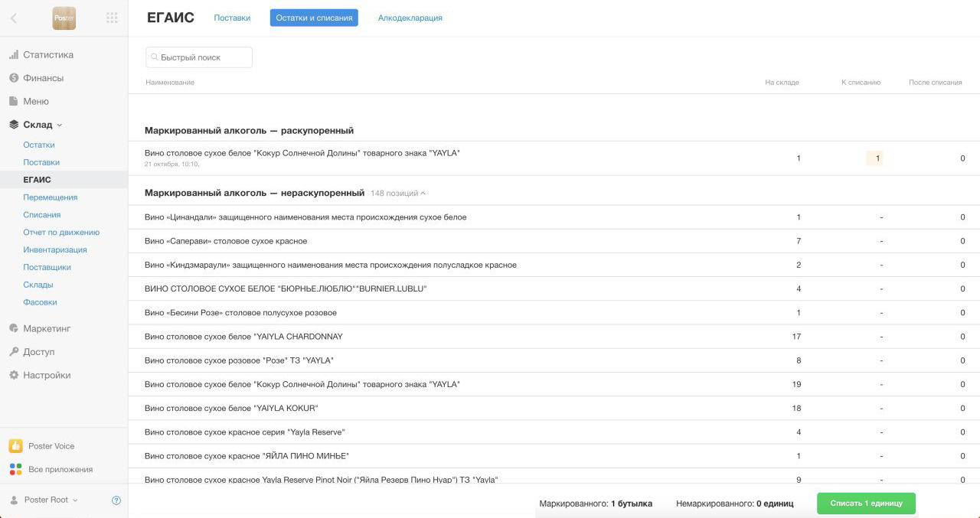The height and width of the screenshot is (518, 980).
Task: Click the Доступ key icon
Action: pos(14,352)
